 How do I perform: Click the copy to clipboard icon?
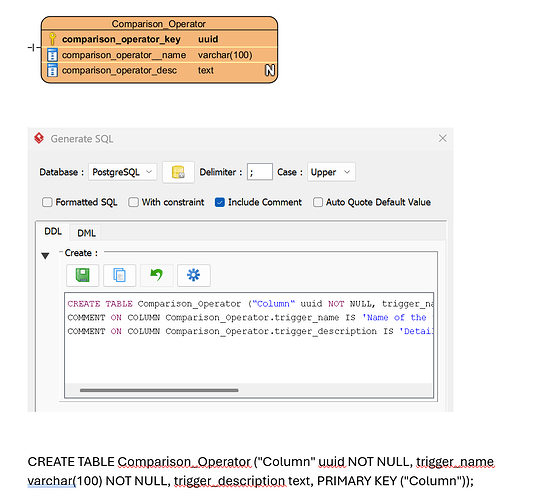120,276
